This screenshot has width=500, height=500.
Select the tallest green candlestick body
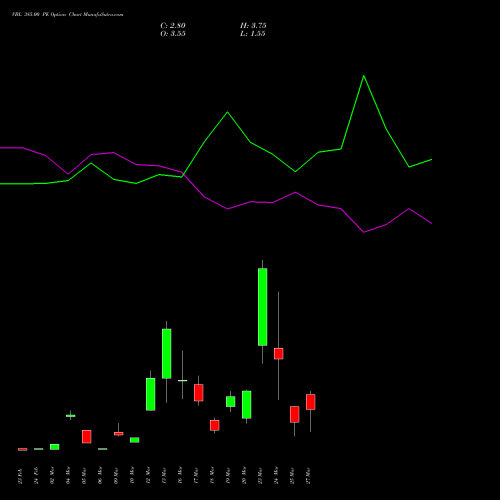coord(263,307)
